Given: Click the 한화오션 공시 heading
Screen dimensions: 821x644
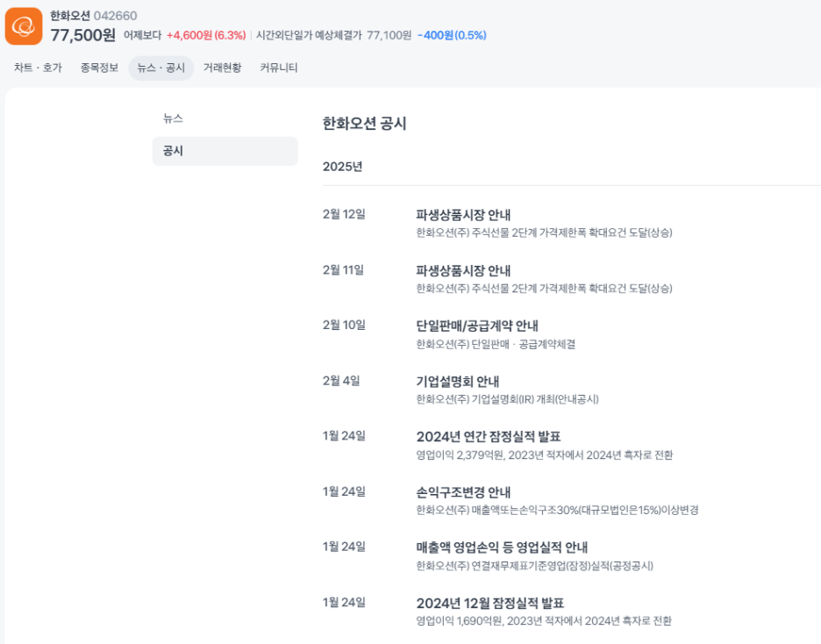Looking at the screenshot, I should point(364,124).
